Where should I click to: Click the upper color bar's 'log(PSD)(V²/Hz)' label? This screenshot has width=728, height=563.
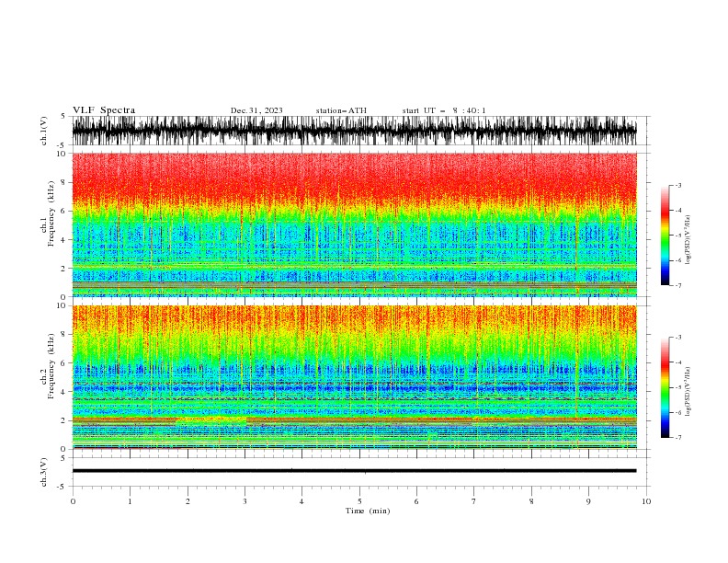(688, 240)
